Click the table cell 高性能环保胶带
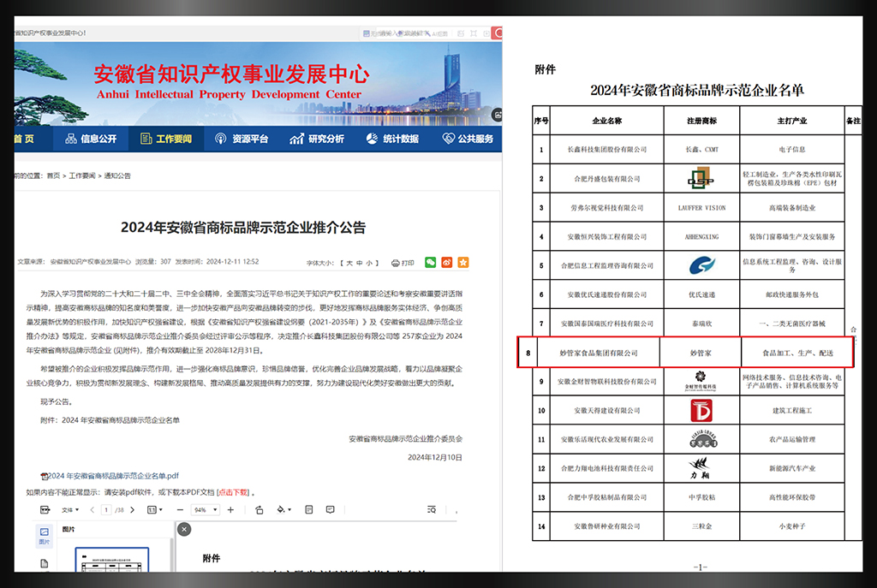Viewport: 877px width, 588px height. pyautogui.click(x=792, y=497)
